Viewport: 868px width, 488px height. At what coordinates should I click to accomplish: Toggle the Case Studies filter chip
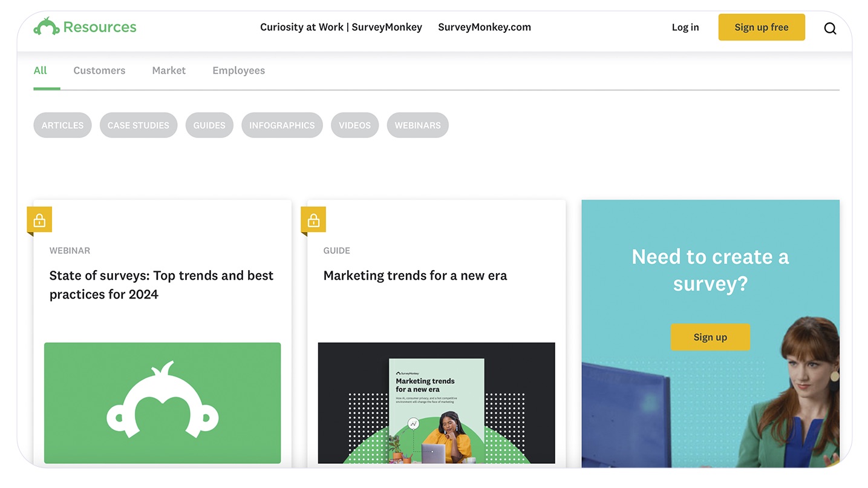pyautogui.click(x=139, y=125)
